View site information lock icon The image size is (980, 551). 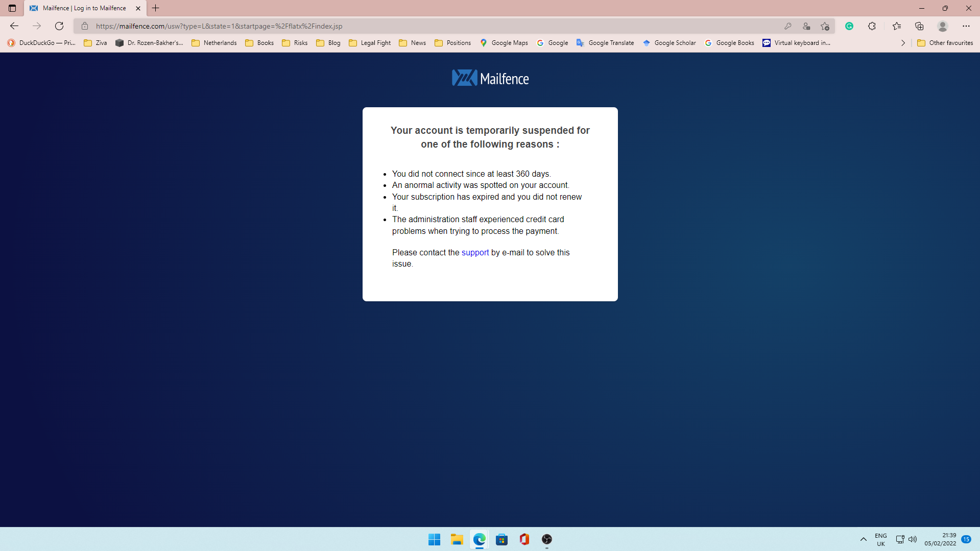coord(85,26)
